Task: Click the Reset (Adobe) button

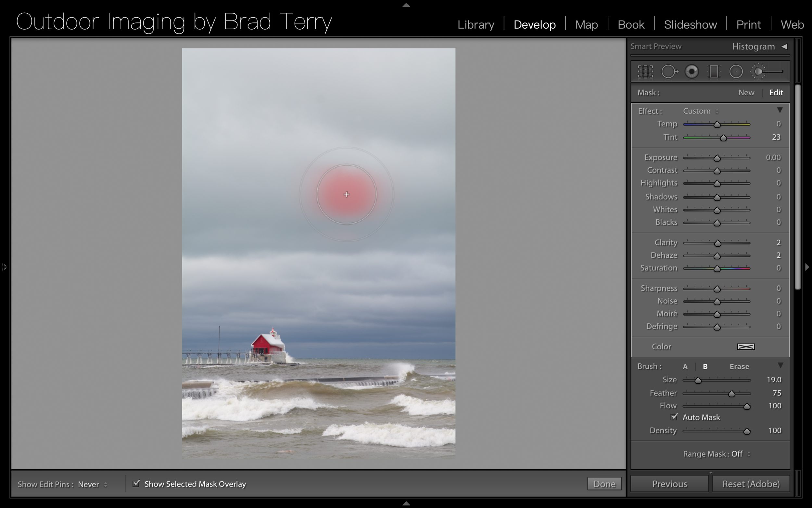Action: coord(751,484)
